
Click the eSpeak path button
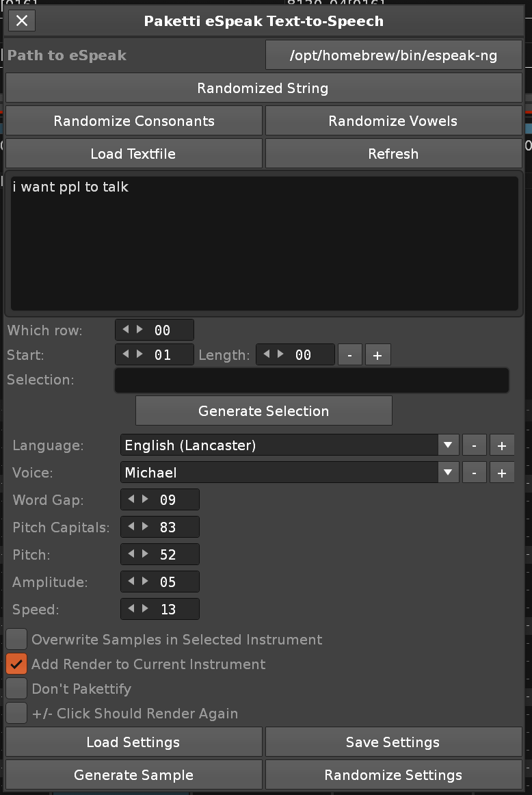click(x=393, y=55)
